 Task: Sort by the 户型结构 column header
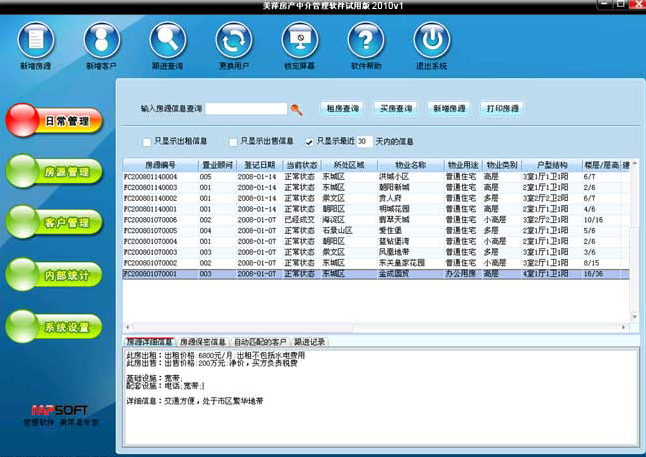pos(552,165)
